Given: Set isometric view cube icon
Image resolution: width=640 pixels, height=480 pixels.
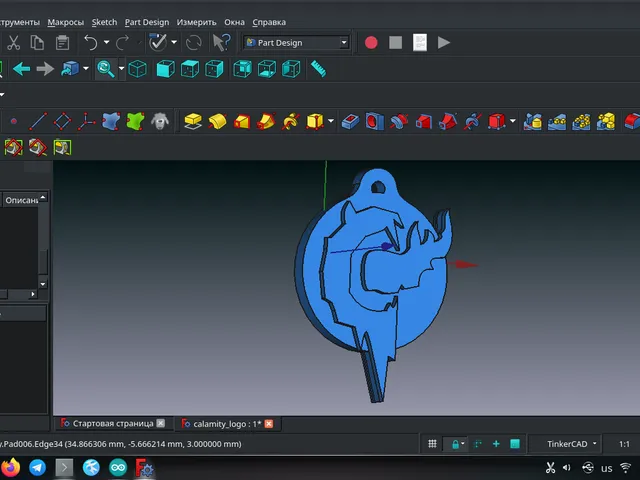Looking at the screenshot, I should (138, 69).
